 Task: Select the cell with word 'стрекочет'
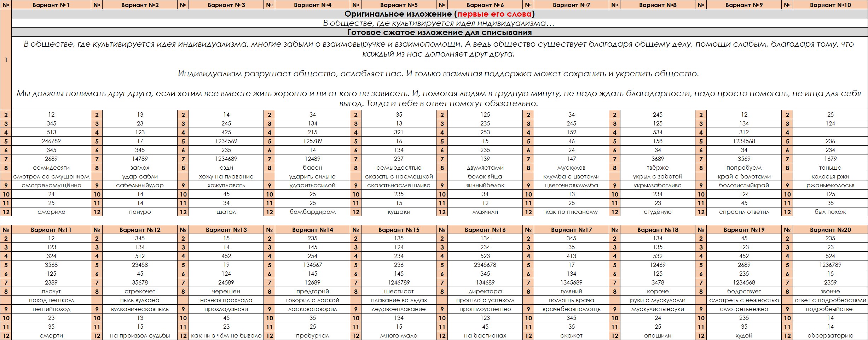(140, 292)
